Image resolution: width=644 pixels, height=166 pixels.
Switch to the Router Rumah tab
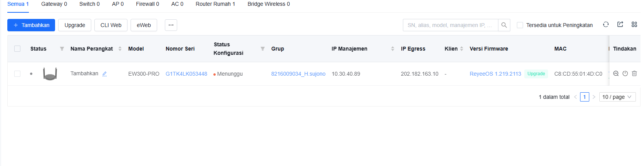coord(215,4)
